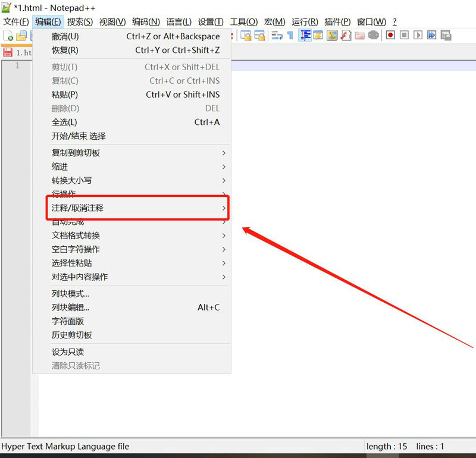The width and height of the screenshot is (476, 458).
Task: Click line number 1 in the margin
Action: [17, 65]
